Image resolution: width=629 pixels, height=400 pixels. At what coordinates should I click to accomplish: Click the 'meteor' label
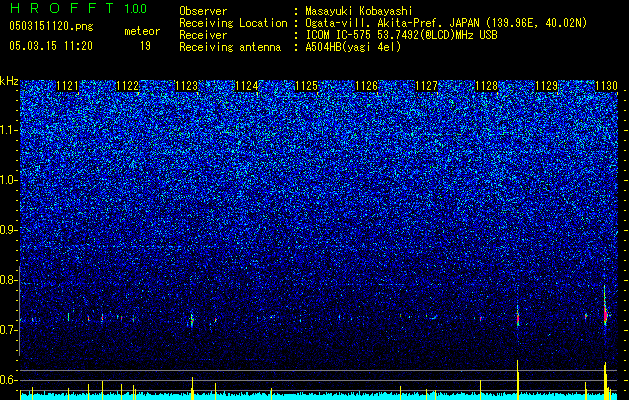click(142, 31)
